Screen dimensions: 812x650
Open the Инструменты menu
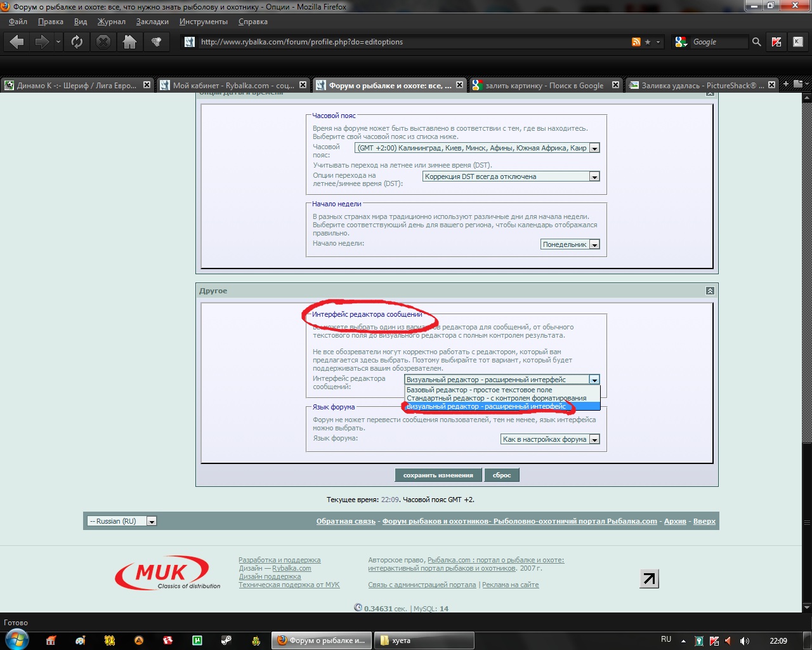click(204, 22)
